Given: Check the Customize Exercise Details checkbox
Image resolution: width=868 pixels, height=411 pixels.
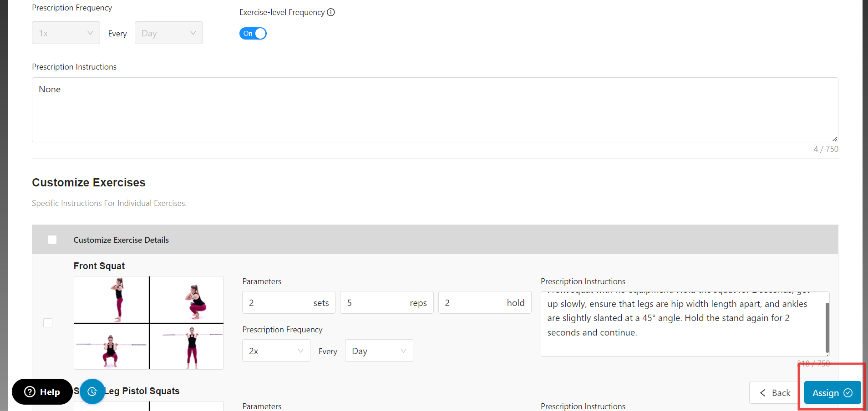Looking at the screenshot, I should (52, 240).
